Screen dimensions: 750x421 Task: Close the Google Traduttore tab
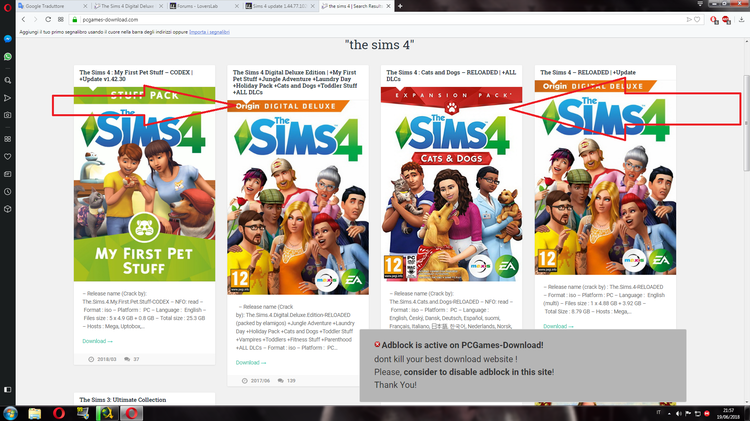(85, 6)
